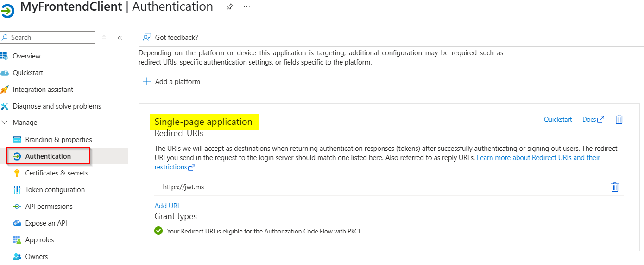Open the Quickstart link in platform card

click(558, 120)
